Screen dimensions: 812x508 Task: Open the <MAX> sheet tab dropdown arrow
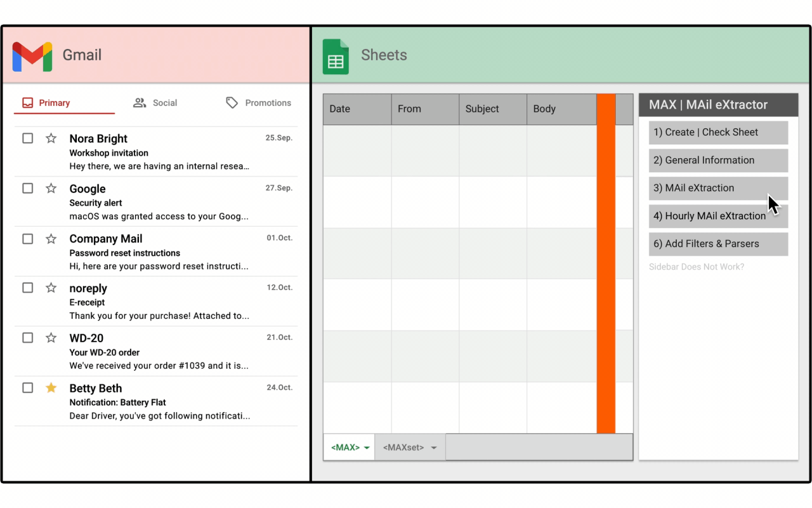367,448
